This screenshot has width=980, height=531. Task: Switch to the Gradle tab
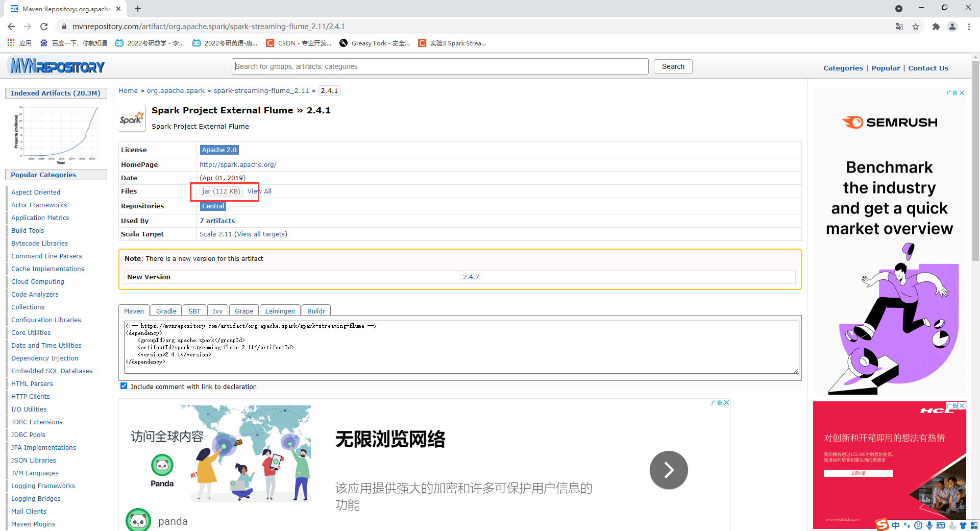click(165, 310)
